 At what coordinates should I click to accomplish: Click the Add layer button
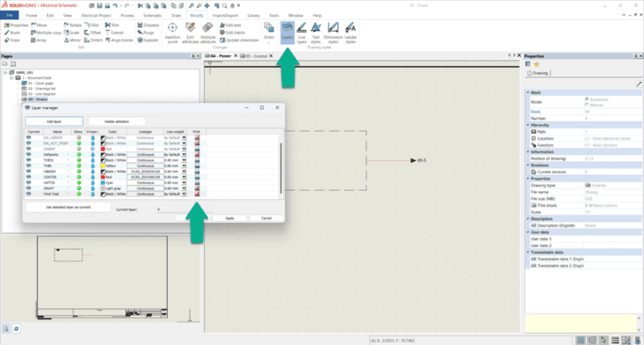(x=54, y=121)
